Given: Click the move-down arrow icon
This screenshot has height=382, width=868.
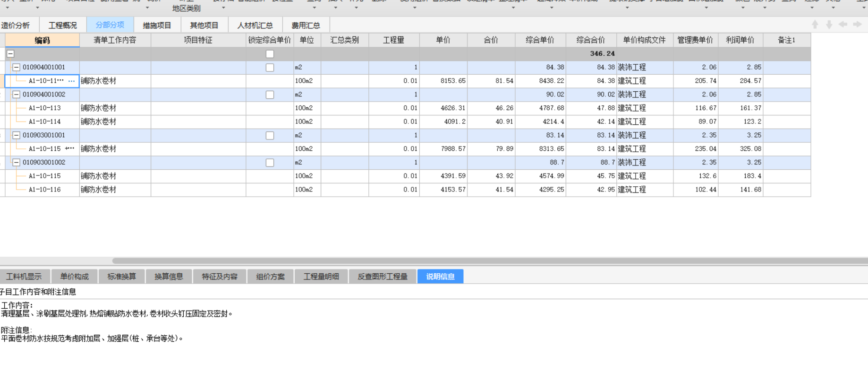Looking at the screenshot, I should tap(829, 25).
